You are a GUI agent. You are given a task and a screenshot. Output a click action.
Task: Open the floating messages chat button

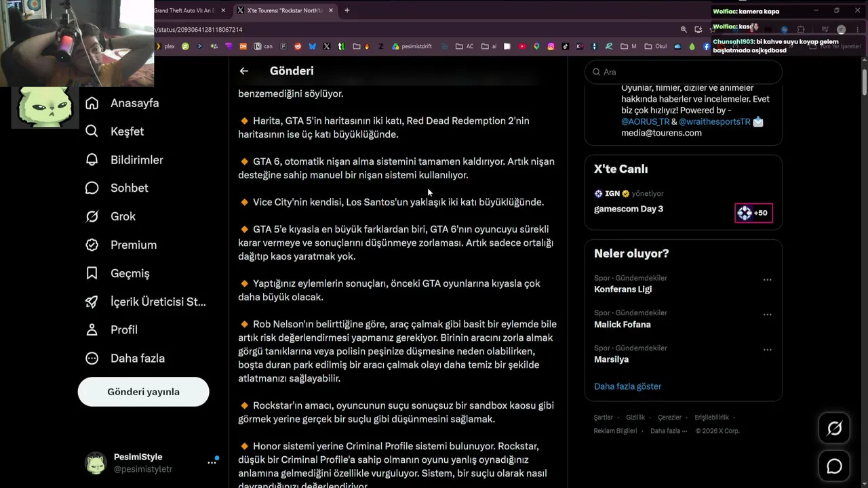[834, 466]
